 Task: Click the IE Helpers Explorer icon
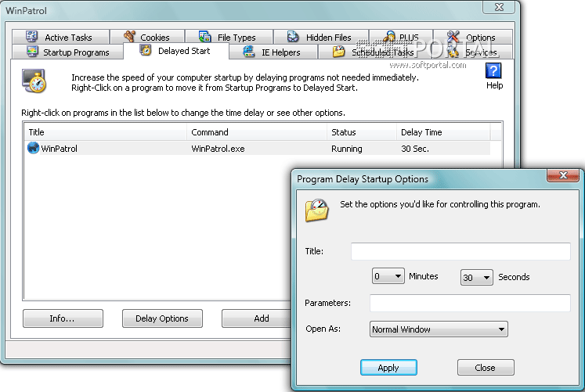(249, 52)
